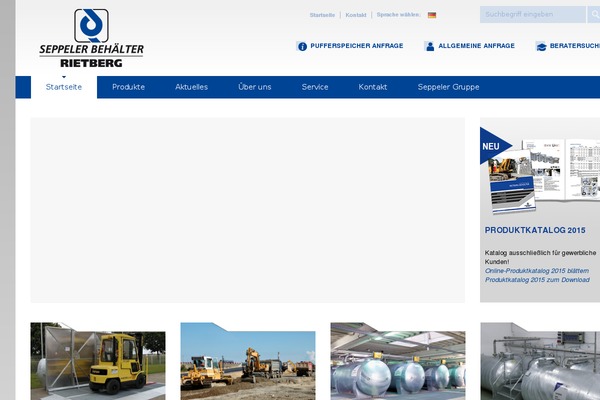Click the Sprache wählen label
Image resolution: width=600 pixels, height=400 pixels.
click(x=398, y=15)
